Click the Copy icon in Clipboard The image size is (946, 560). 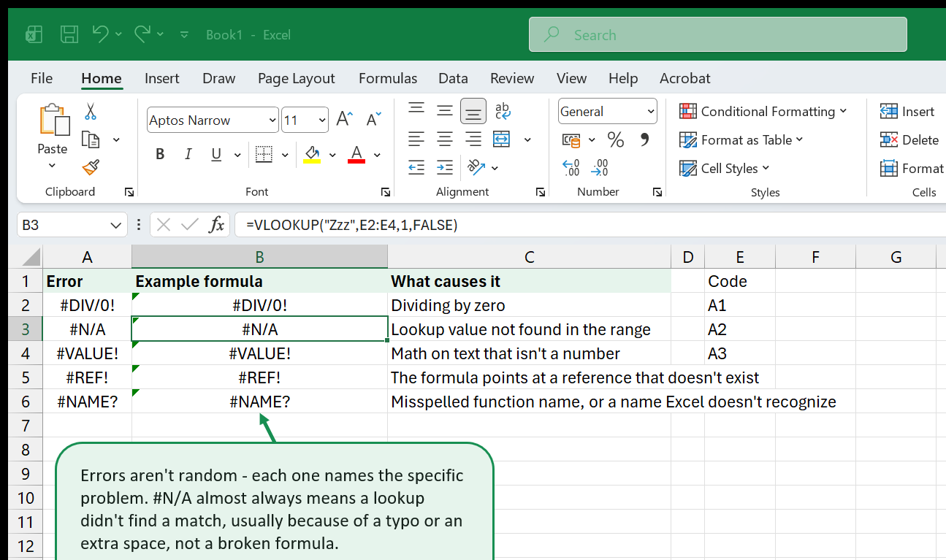click(91, 139)
